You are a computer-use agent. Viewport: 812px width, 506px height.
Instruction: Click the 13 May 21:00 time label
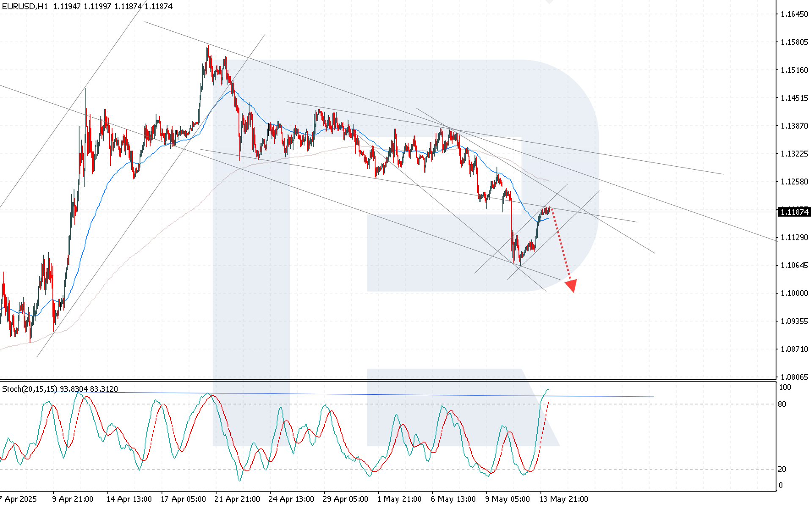click(564, 499)
